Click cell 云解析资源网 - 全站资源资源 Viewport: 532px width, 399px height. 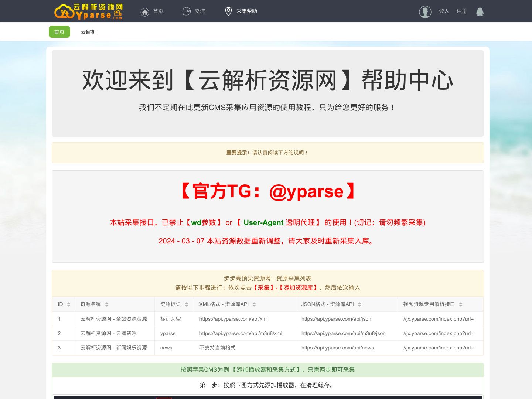pyautogui.click(x=114, y=319)
